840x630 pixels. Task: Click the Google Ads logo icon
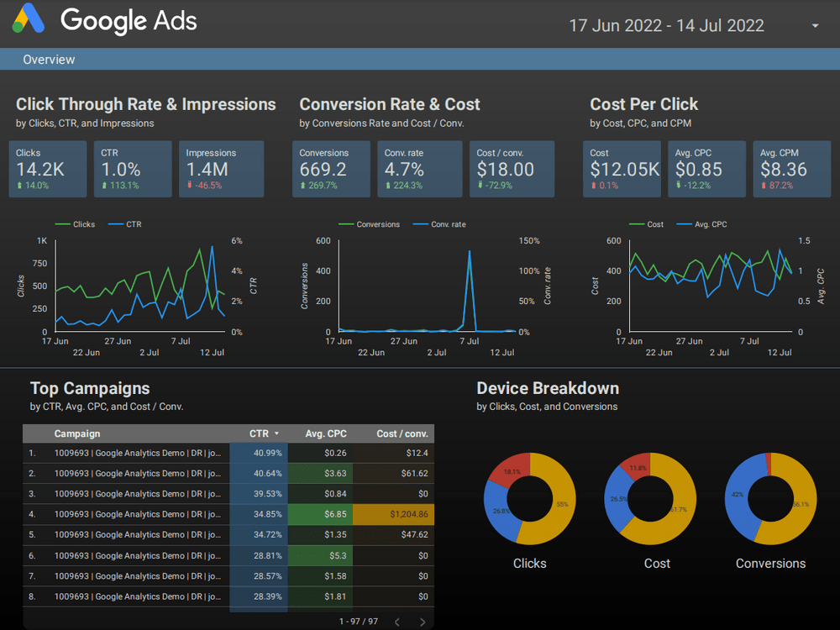pos(29,18)
